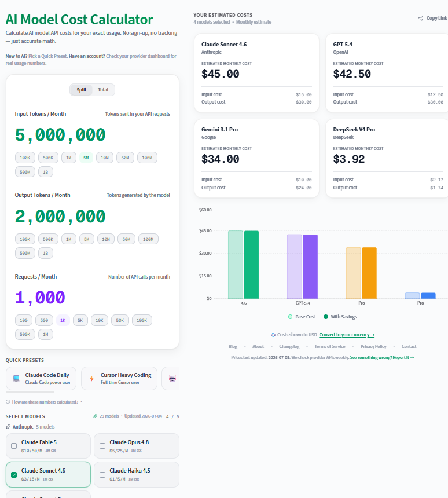This screenshot has width=448, height=498.
Task: Edit the 5,000,000 input tokens value
Action: point(60,135)
